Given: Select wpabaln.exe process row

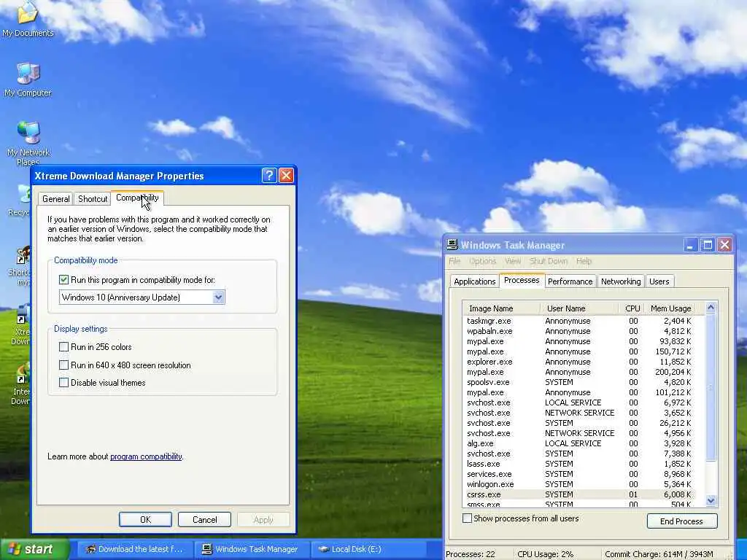Looking at the screenshot, I should click(x=578, y=331).
